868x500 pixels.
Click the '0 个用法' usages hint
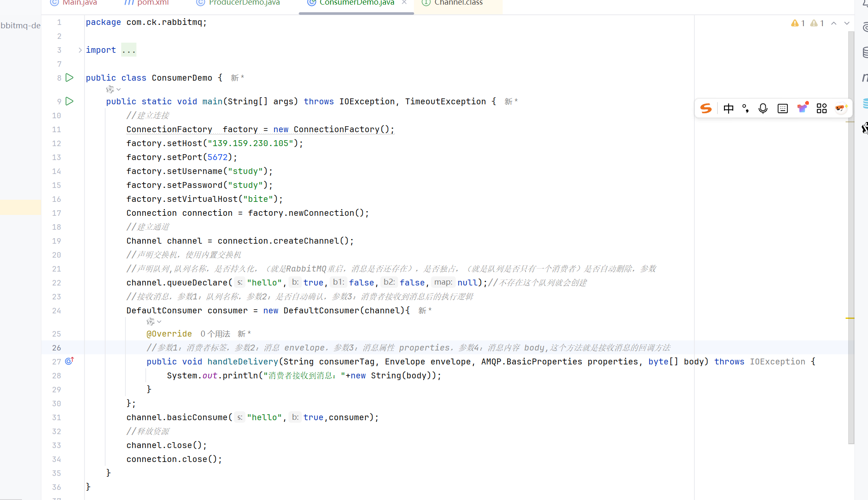[215, 334]
